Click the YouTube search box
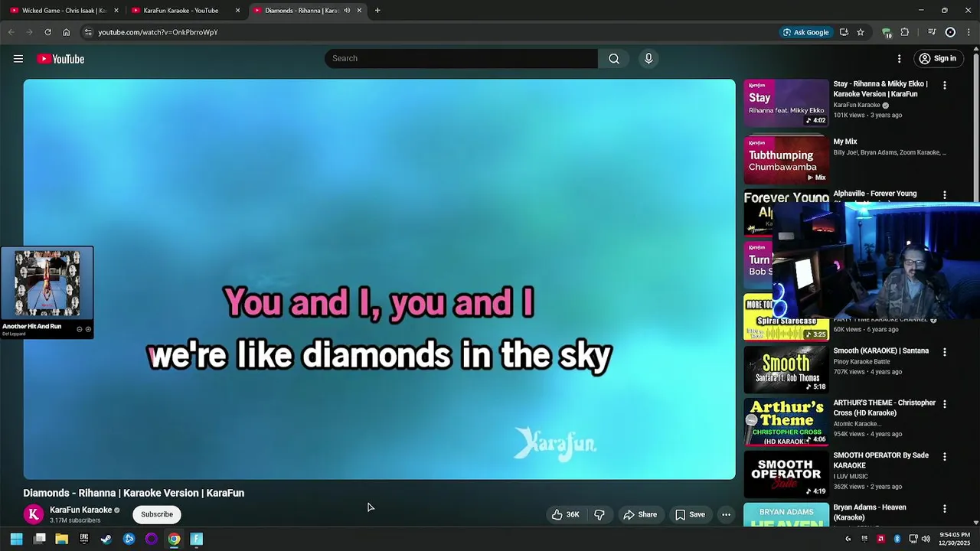 pyautogui.click(x=461, y=59)
